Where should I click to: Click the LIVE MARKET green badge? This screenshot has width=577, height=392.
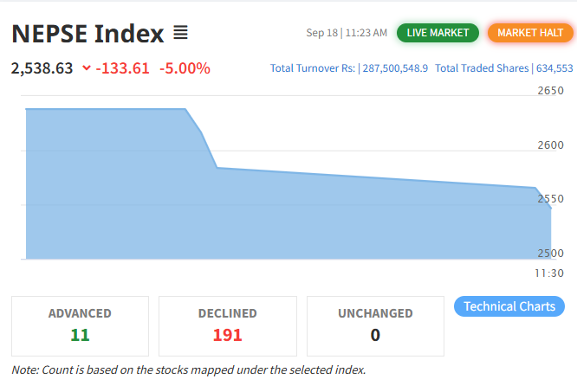[x=438, y=33]
